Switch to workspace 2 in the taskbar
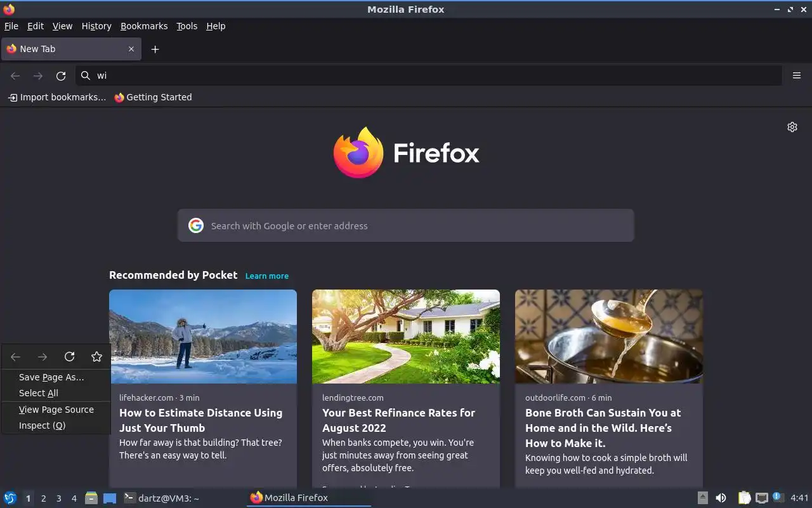Viewport: 812px width, 508px height. click(x=43, y=498)
